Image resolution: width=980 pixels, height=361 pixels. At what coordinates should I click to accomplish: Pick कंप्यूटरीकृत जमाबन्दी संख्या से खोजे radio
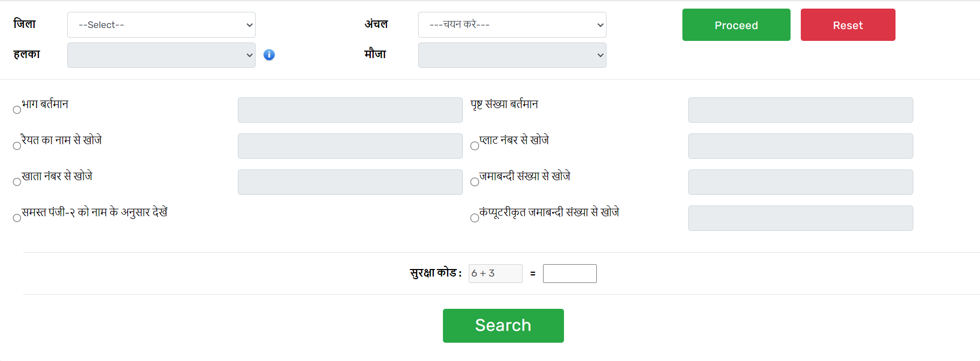click(475, 218)
